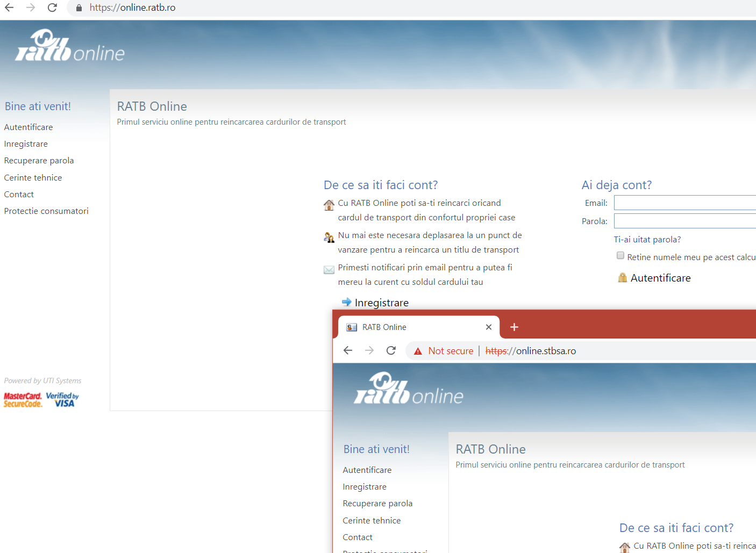This screenshot has height=553, width=756.
Task: Click the RATB Online heading in main page
Action: click(x=152, y=106)
